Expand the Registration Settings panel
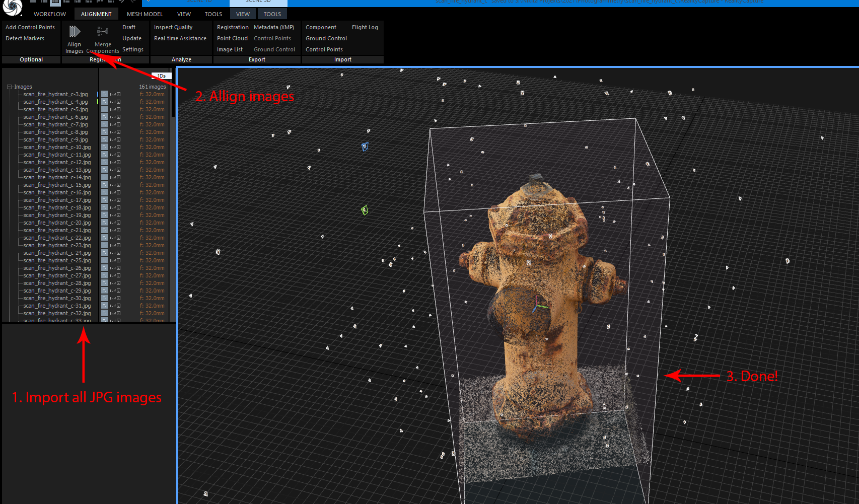 click(x=132, y=49)
